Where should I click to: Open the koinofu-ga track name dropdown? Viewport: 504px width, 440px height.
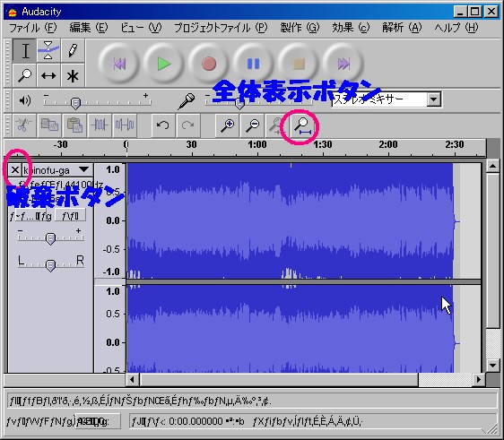tap(58, 170)
